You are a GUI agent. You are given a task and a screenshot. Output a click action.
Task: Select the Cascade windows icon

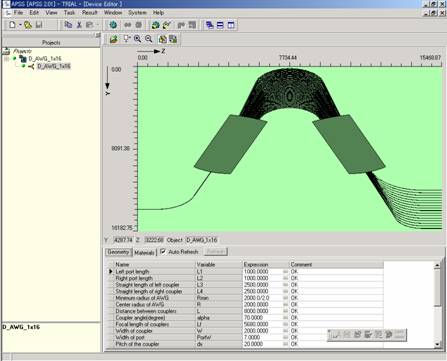point(210,25)
